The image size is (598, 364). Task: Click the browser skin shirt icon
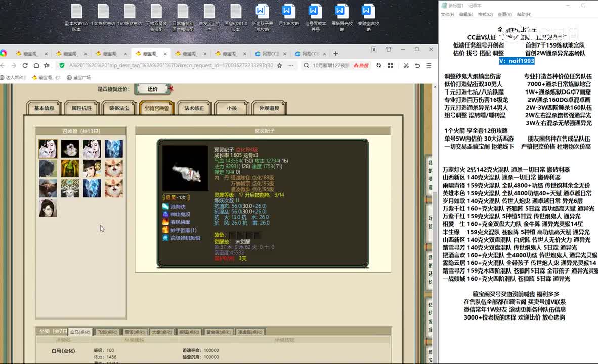click(x=388, y=49)
